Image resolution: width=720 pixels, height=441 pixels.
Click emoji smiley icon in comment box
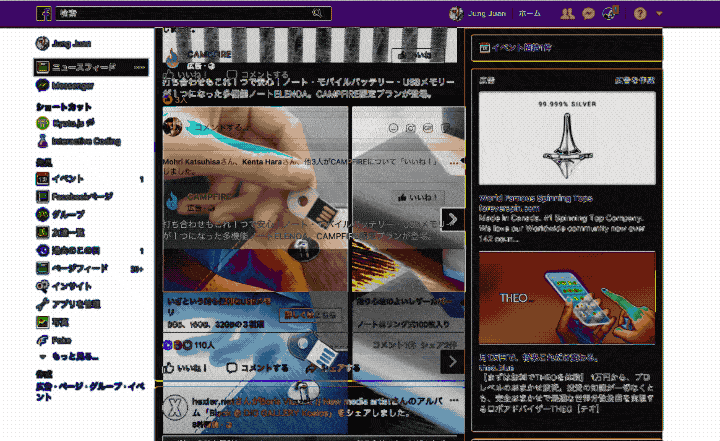tap(393, 128)
